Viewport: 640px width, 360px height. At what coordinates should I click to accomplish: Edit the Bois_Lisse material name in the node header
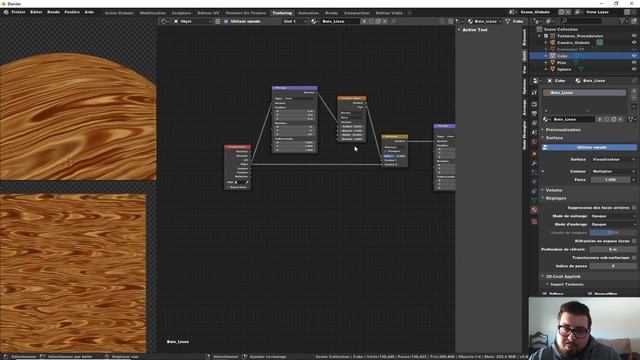[340, 21]
